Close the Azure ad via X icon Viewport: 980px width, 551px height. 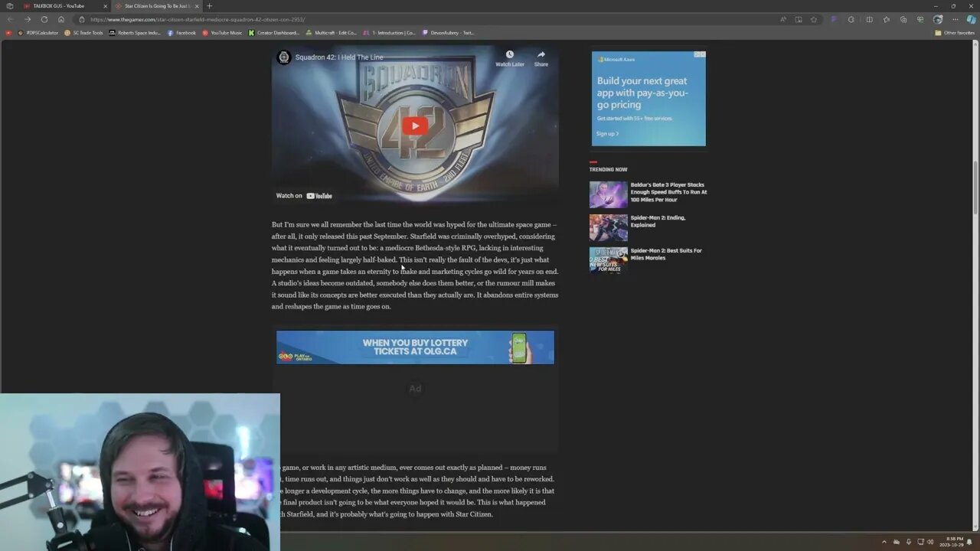702,55
